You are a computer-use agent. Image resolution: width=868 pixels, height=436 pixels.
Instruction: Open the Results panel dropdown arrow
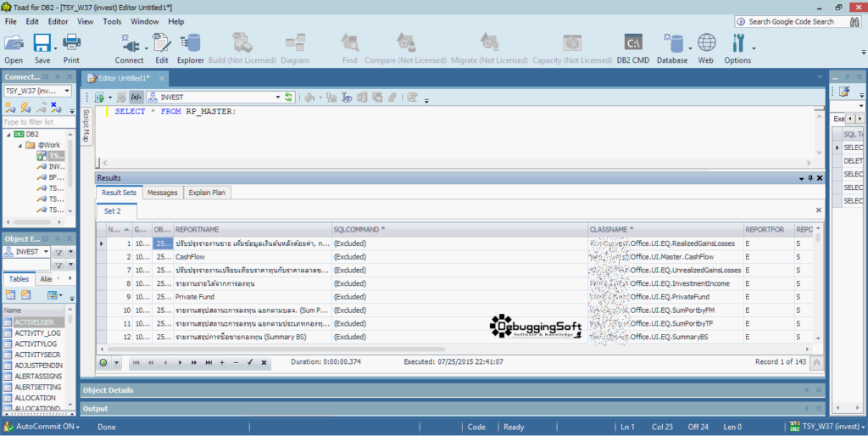pos(802,178)
